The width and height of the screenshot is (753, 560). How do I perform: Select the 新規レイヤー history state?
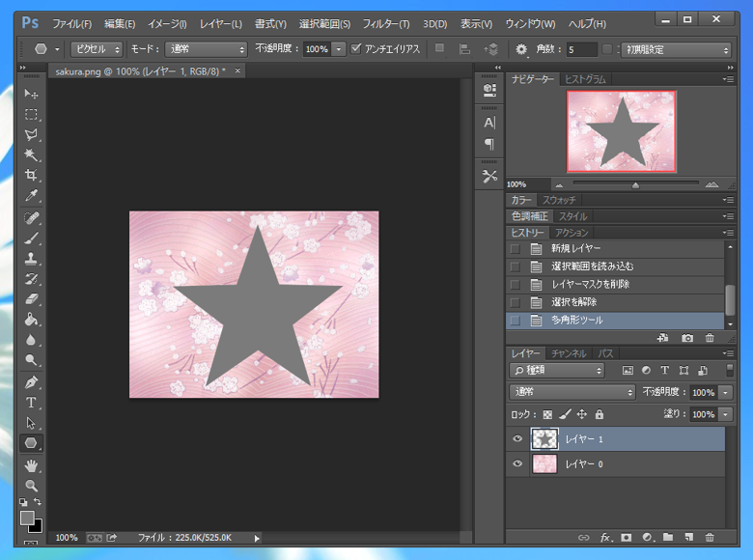[575, 248]
